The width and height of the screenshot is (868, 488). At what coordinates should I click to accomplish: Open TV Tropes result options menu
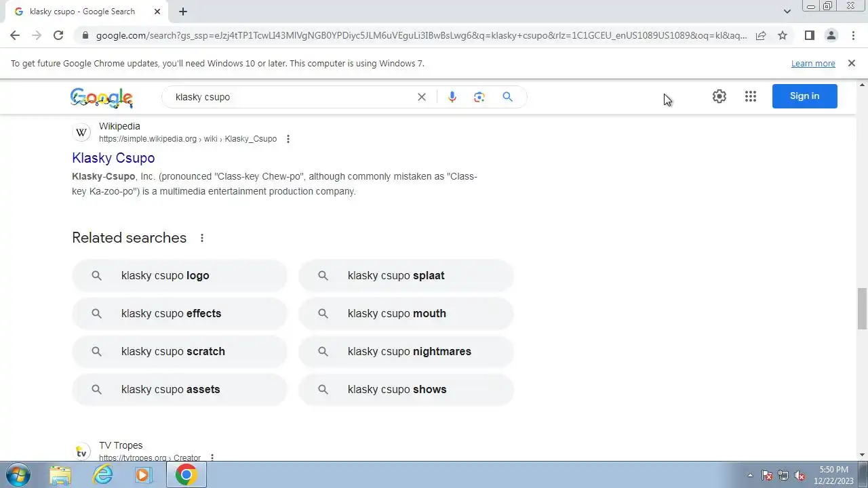pos(212,457)
